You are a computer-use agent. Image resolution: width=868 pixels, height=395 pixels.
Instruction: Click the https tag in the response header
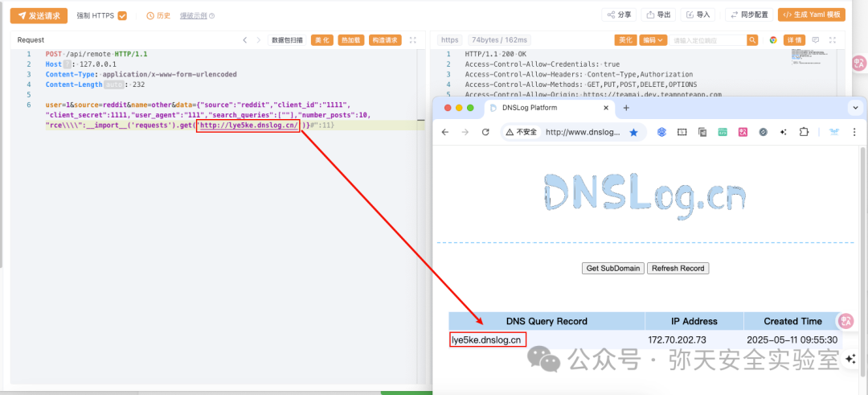point(449,40)
